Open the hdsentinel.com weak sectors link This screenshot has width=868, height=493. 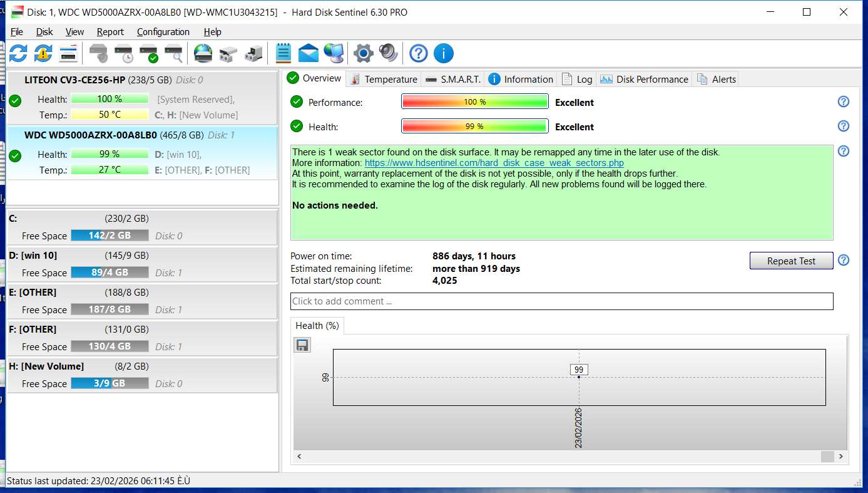(x=494, y=163)
